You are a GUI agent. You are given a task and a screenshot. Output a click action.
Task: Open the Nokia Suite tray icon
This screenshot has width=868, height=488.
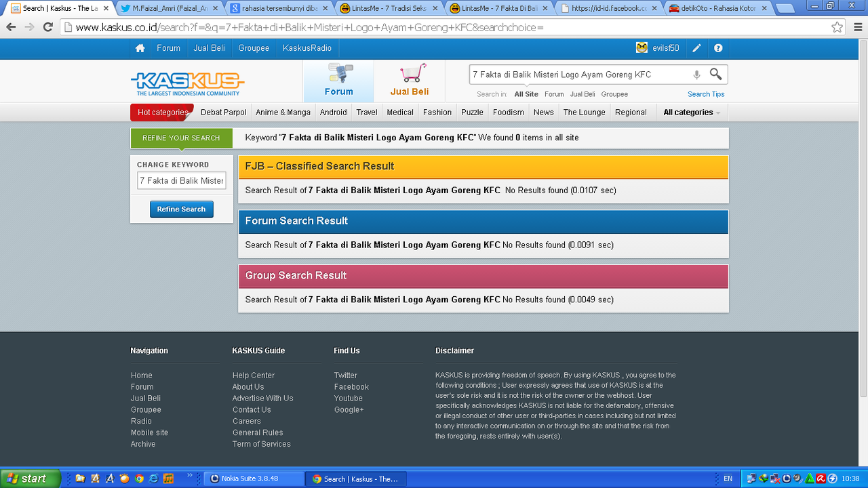(787, 479)
